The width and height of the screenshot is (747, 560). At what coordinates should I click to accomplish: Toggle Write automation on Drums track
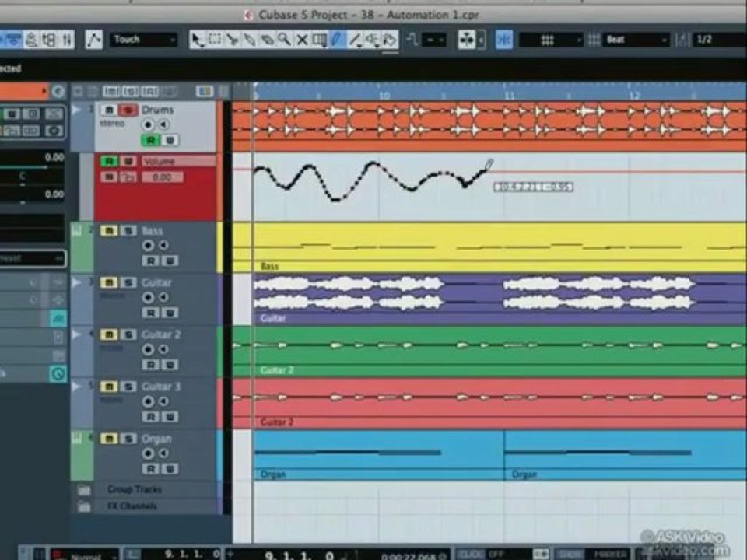pos(170,140)
